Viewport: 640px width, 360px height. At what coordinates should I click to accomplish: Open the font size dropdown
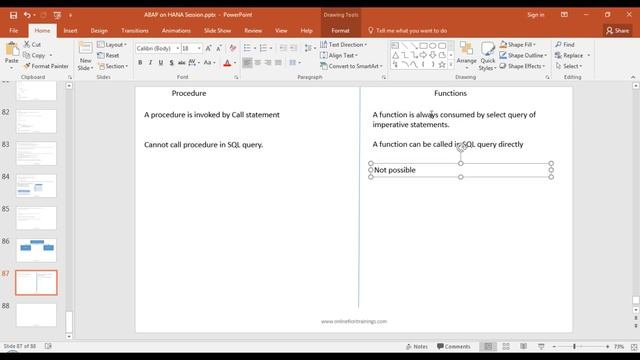pos(199,48)
